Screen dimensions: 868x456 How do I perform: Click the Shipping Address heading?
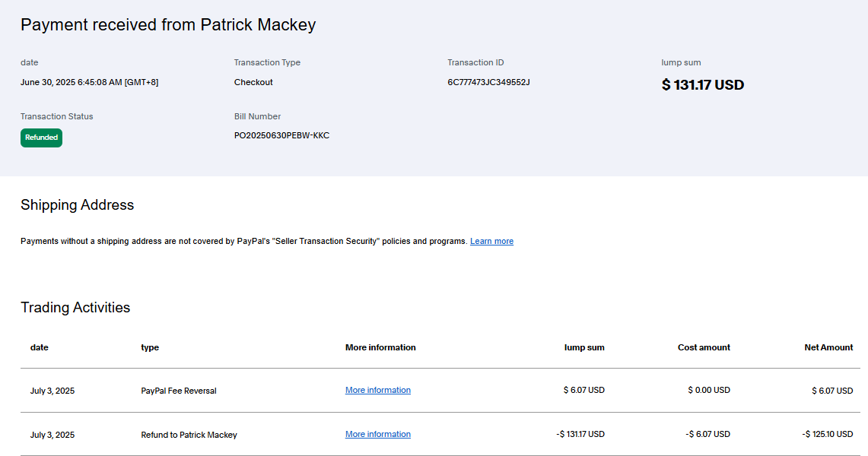[x=77, y=204]
